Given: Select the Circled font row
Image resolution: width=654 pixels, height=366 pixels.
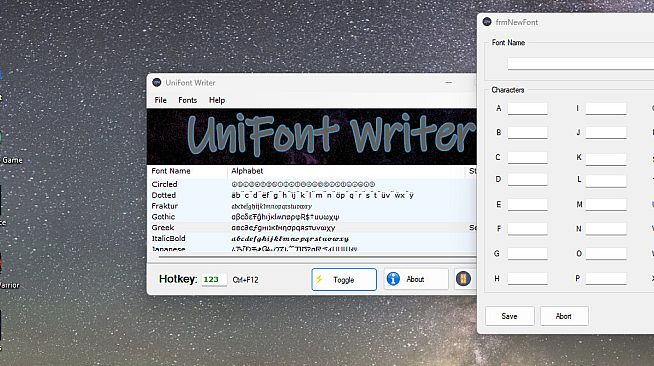Looking at the screenshot, I should point(312,184).
